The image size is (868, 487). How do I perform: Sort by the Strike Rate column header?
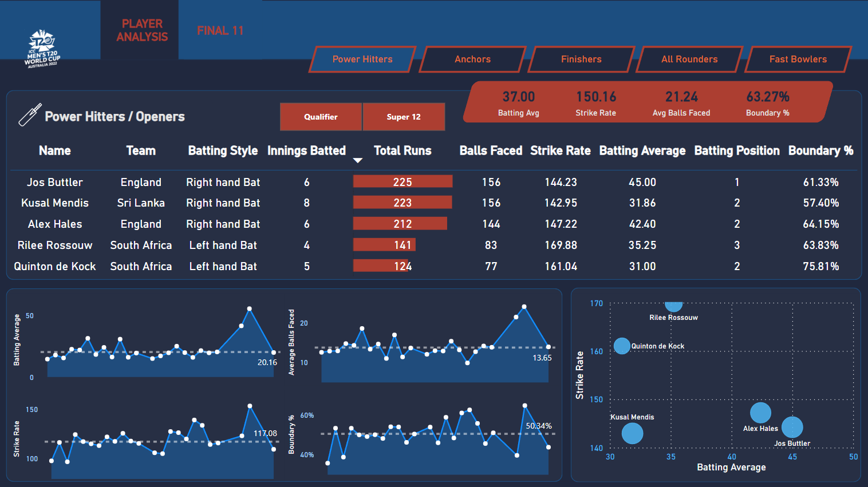560,151
